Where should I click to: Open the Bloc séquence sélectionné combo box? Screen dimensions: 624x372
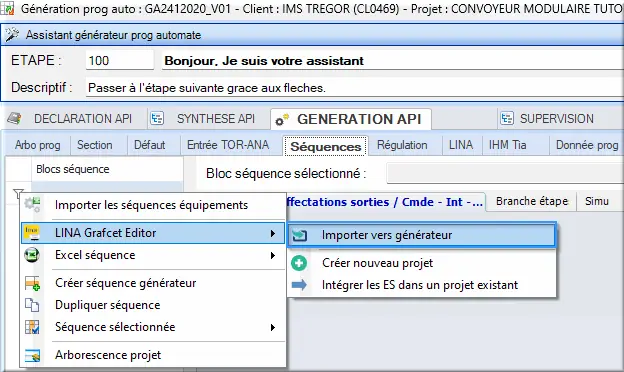point(505,173)
